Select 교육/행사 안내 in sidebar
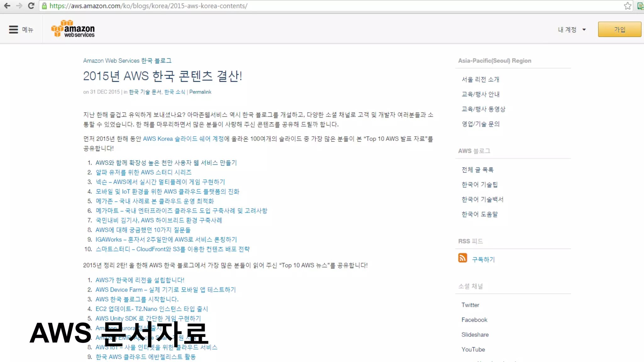 480,94
